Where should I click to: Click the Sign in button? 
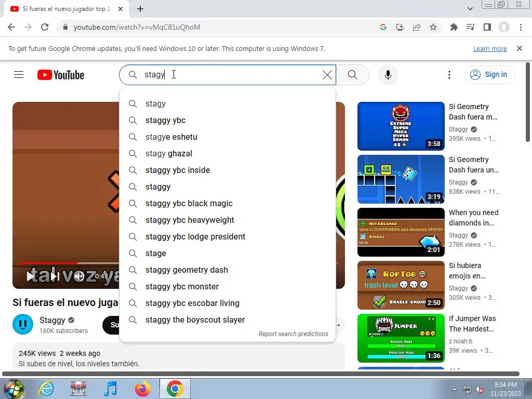(489, 75)
